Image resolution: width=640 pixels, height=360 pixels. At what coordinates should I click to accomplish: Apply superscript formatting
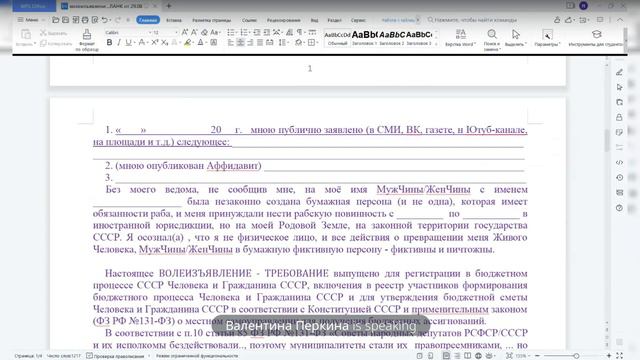[x=155, y=42]
